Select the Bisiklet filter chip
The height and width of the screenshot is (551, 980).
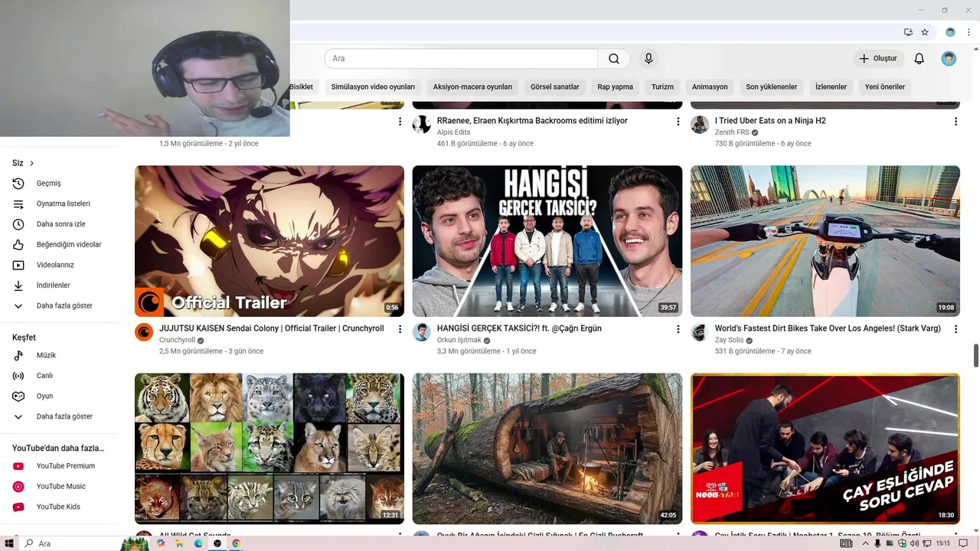(302, 86)
